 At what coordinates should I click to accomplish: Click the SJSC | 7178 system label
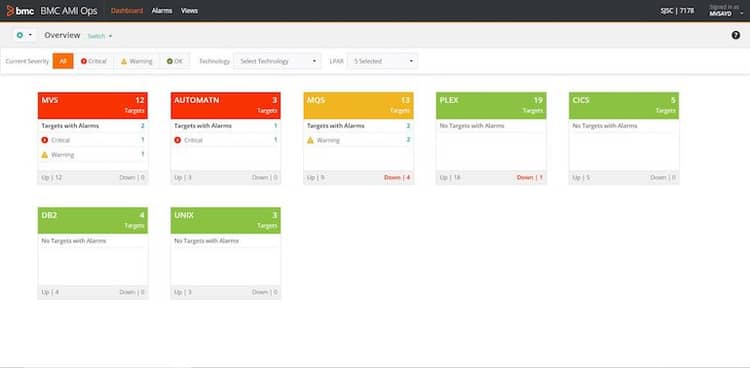click(x=677, y=11)
